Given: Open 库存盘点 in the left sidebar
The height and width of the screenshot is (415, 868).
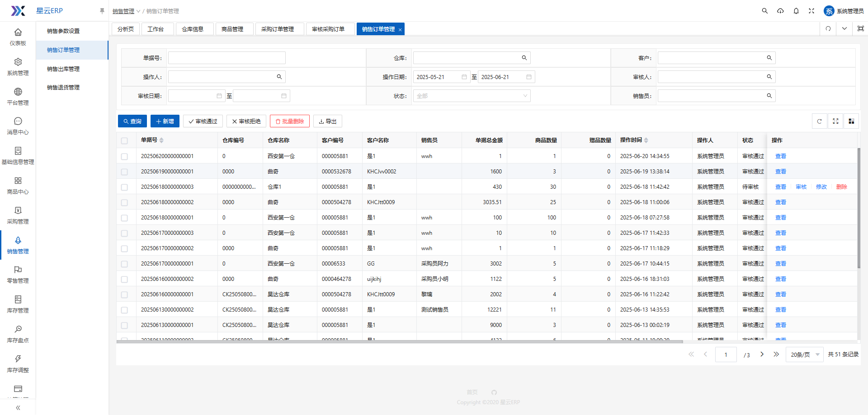Looking at the screenshot, I should [18, 334].
